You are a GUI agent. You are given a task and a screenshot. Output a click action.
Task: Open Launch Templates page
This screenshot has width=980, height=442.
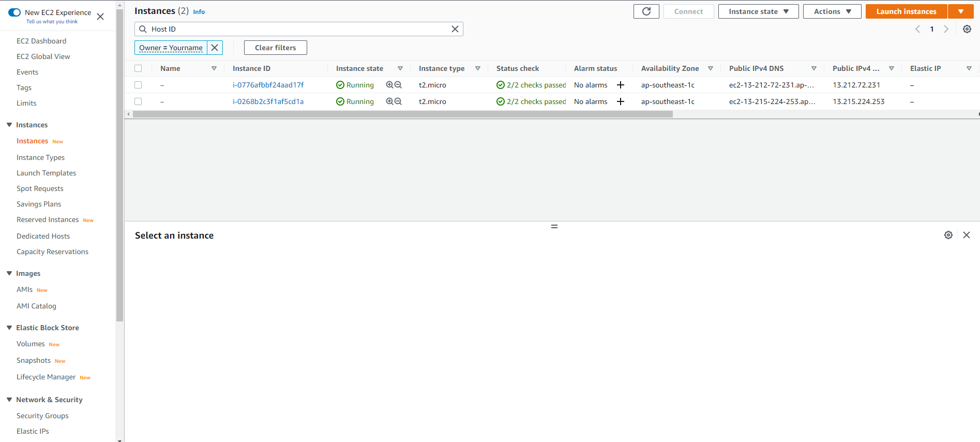click(46, 173)
